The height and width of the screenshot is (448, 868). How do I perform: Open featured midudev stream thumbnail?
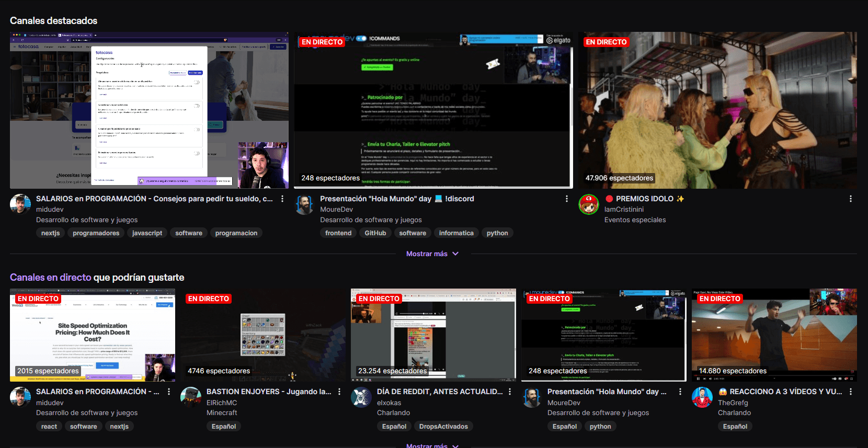pyautogui.click(x=149, y=110)
